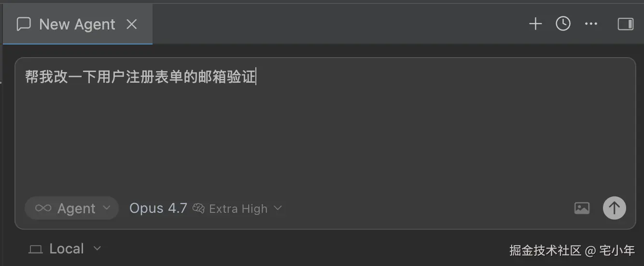Viewport: 644px width, 266px height.
Task: Expand the chevron next to Local
Action: (97, 249)
